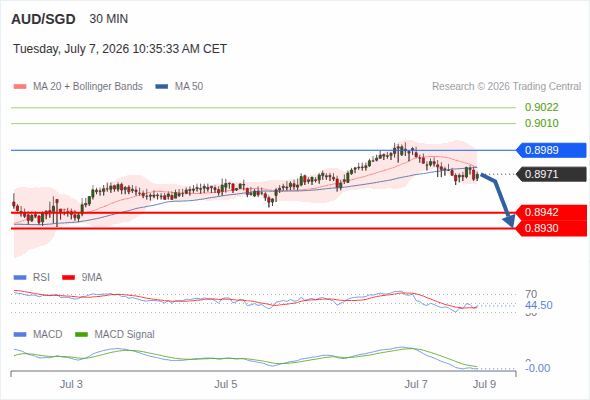Click the 0.9022 resistance level label
The image size is (590, 400).
[541, 107]
